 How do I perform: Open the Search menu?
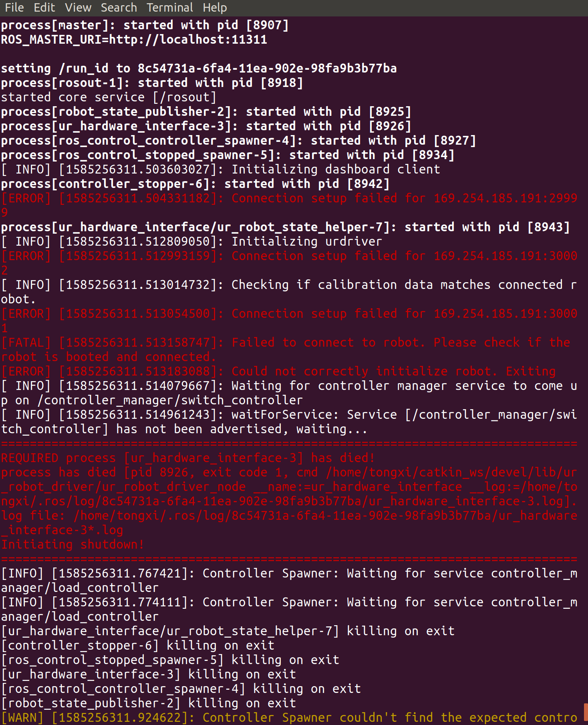[x=119, y=8]
